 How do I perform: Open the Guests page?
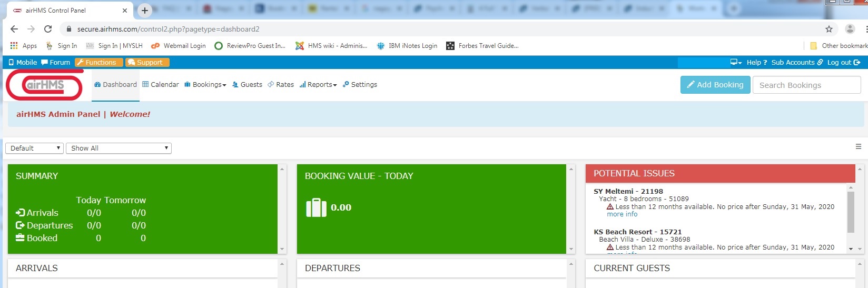(x=247, y=84)
